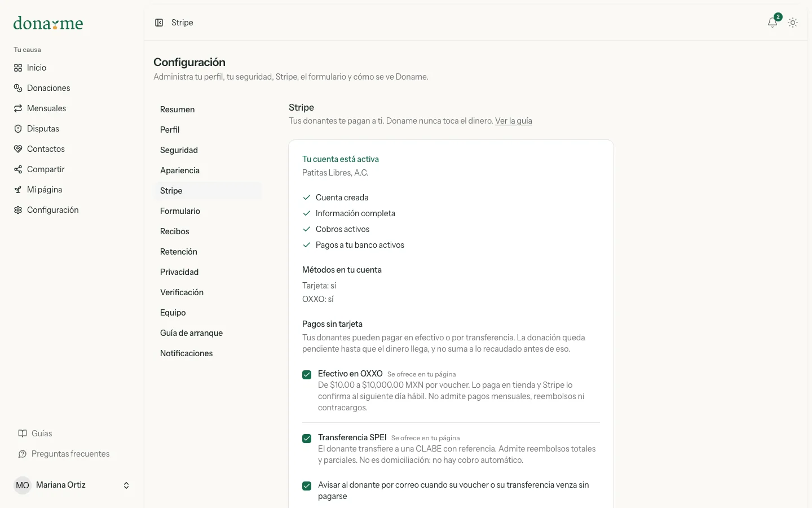Click the donarme logo
The width and height of the screenshot is (812, 508).
[48, 23]
